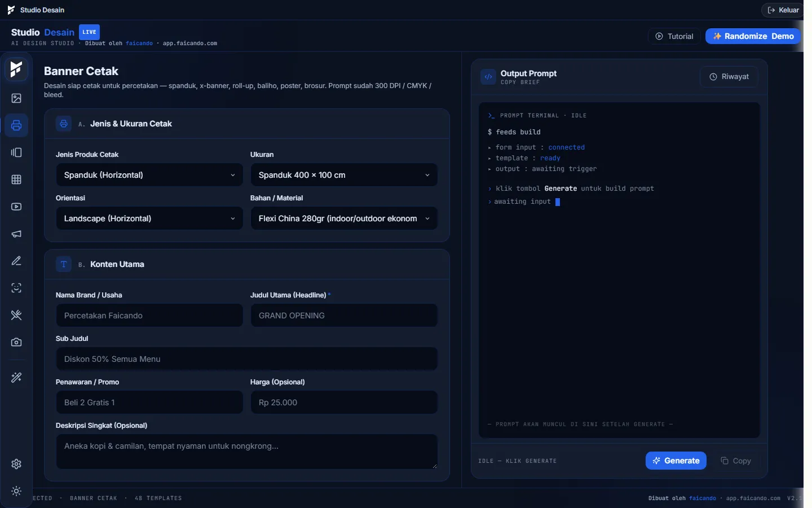Viewport: 812px width, 508px height.
Task: Open the camera sidebar icon
Action: 16,342
